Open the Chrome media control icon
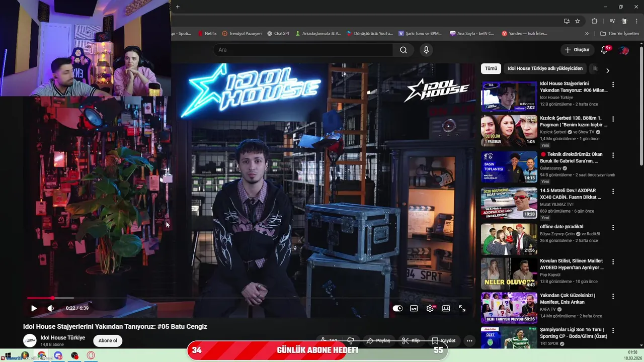The width and height of the screenshot is (644, 362). coord(612,21)
